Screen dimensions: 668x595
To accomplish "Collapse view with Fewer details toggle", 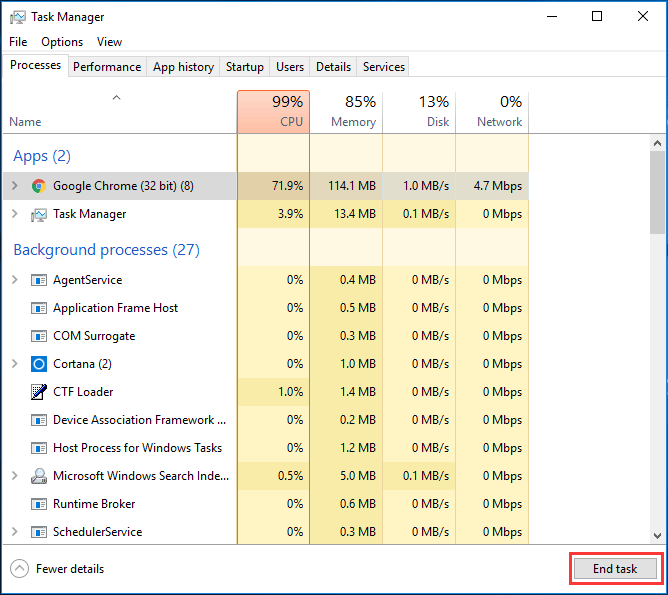I will pos(57,569).
